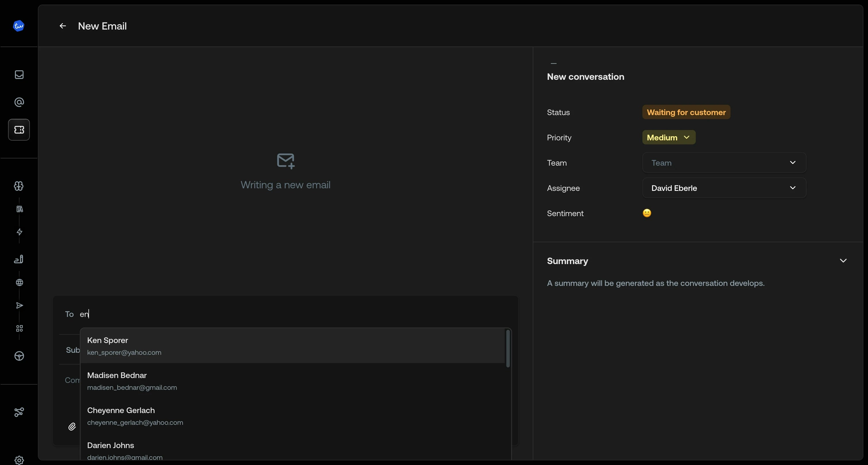Expand the Team selection dropdown
This screenshot has height=465, width=868.
point(724,163)
